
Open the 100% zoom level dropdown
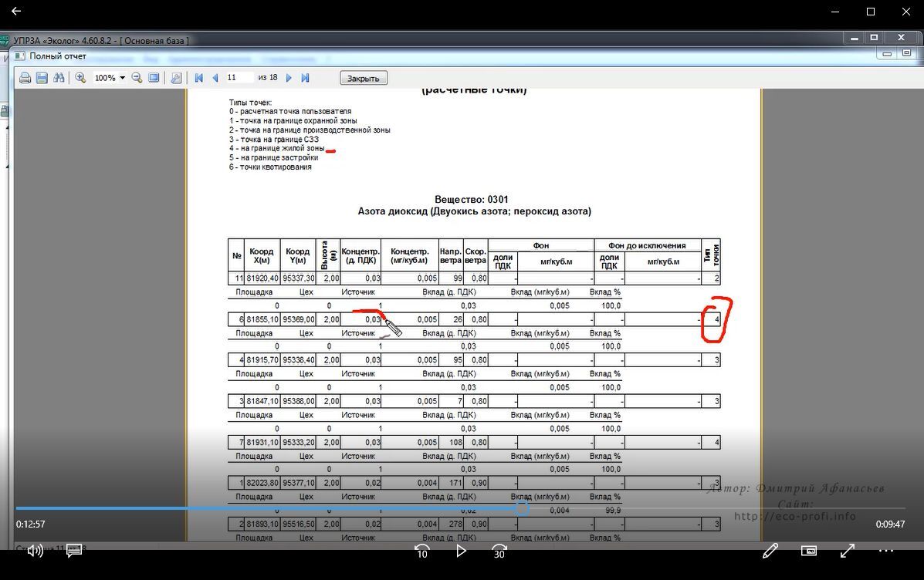pos(122,78)
